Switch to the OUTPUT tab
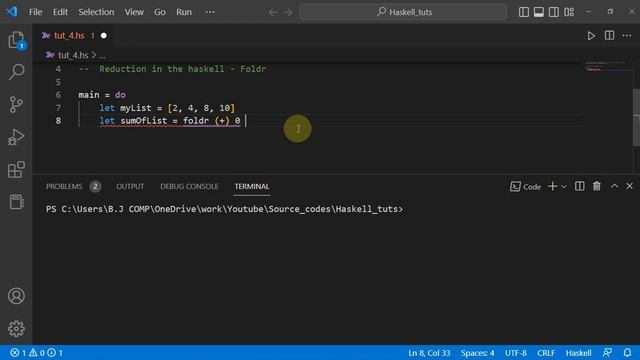The image size is (640, 360). click(x=130, y=187)
